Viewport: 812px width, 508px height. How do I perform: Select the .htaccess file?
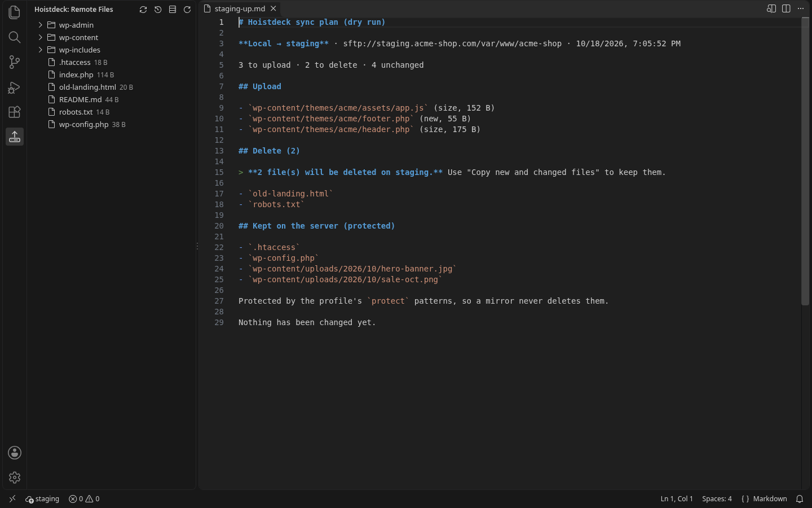click(x=112, y=62)
